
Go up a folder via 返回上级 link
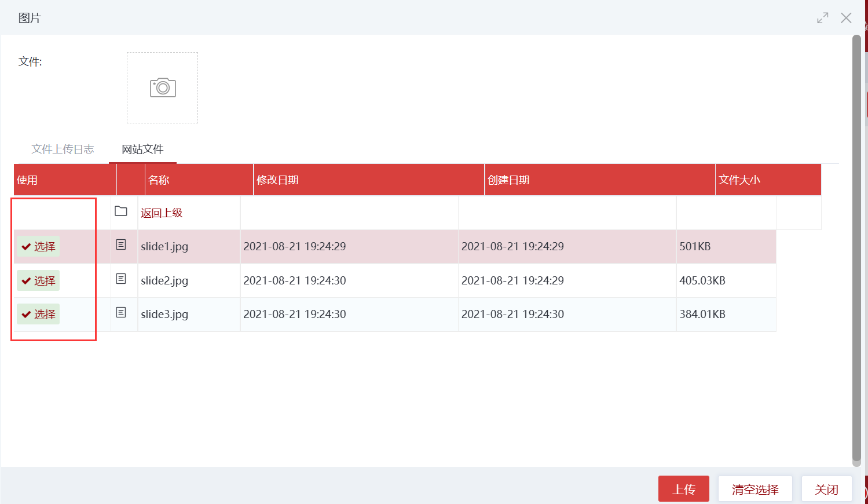(162, 213)
